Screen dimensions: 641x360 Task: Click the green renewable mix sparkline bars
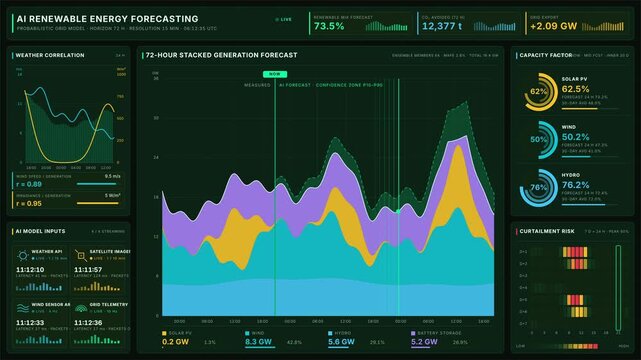coord(386,27)
